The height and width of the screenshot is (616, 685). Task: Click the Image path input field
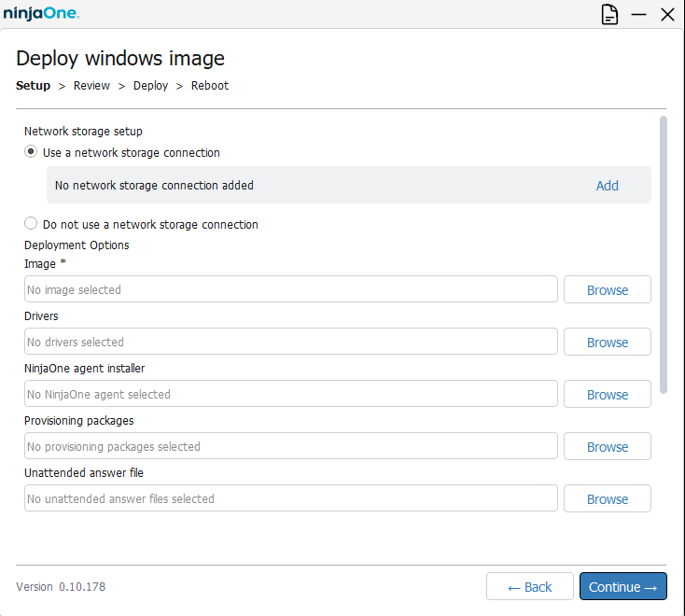click(x=290, y=290)
